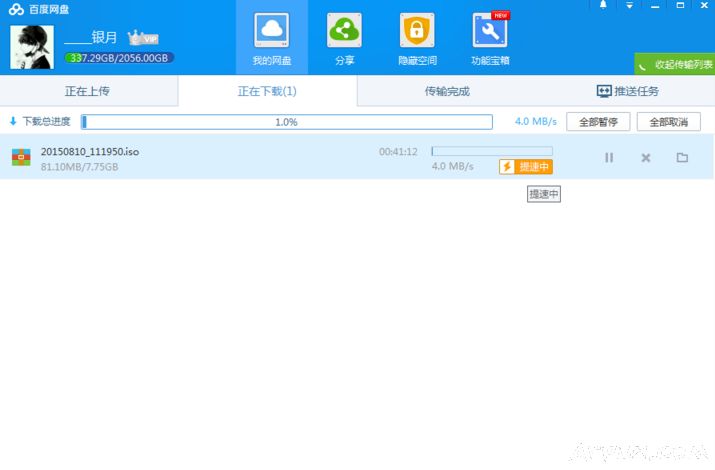Switch to the 传输完成 tab
Screen dimensions: 715x470
pos(447,91)
